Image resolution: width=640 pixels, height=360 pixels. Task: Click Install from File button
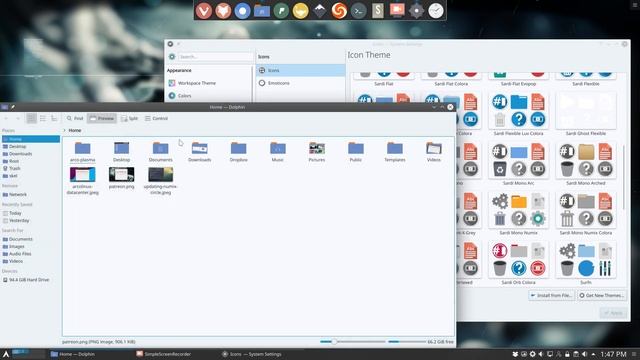[551, 295]
